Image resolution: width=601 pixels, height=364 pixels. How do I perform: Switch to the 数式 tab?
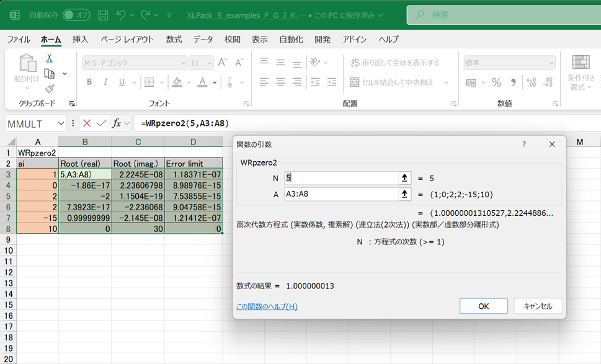[174, 39]
